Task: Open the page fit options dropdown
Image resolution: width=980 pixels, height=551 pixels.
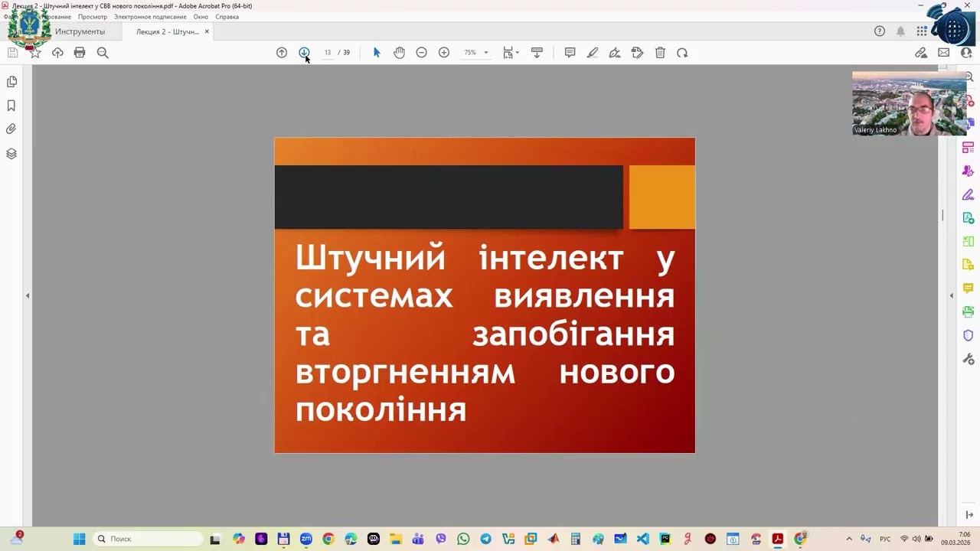Action: pos(511,53)
